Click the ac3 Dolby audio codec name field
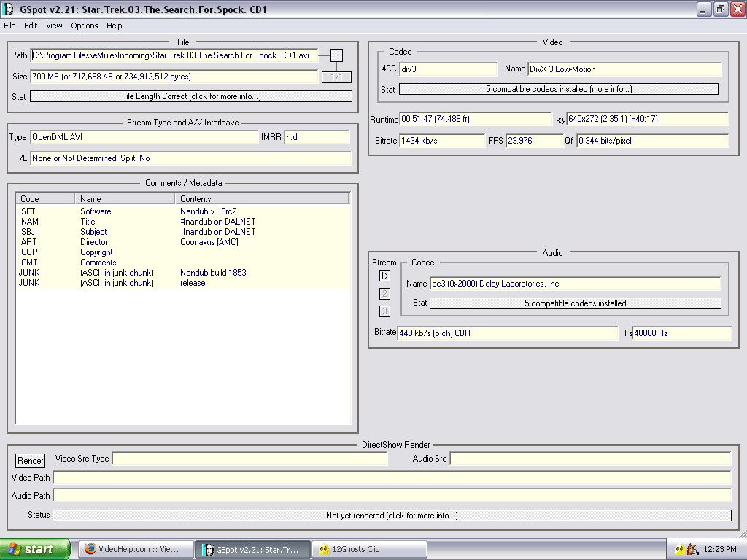Screen dimensions: 747x560 pyautogui.click(x=576, y=284)
